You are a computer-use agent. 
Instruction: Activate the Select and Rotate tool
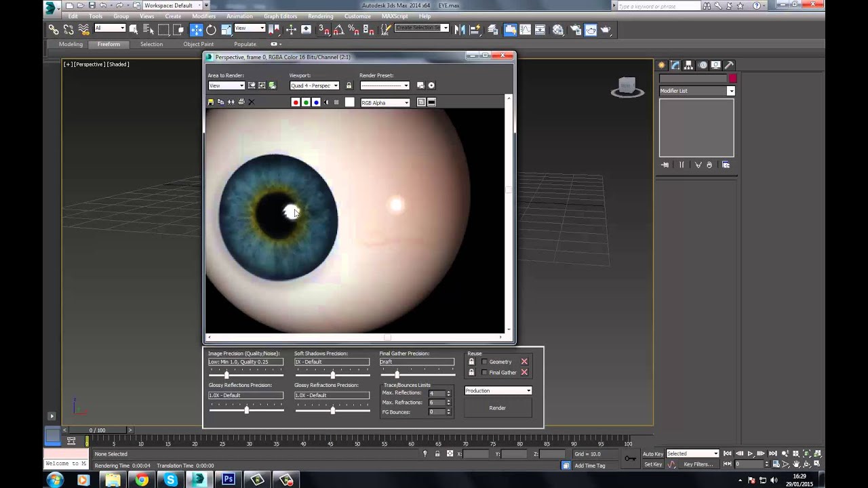tap(211, 29)
